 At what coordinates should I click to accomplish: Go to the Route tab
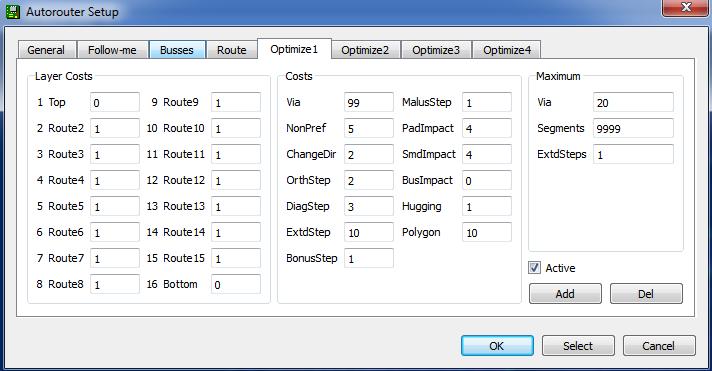pos(232,50)
